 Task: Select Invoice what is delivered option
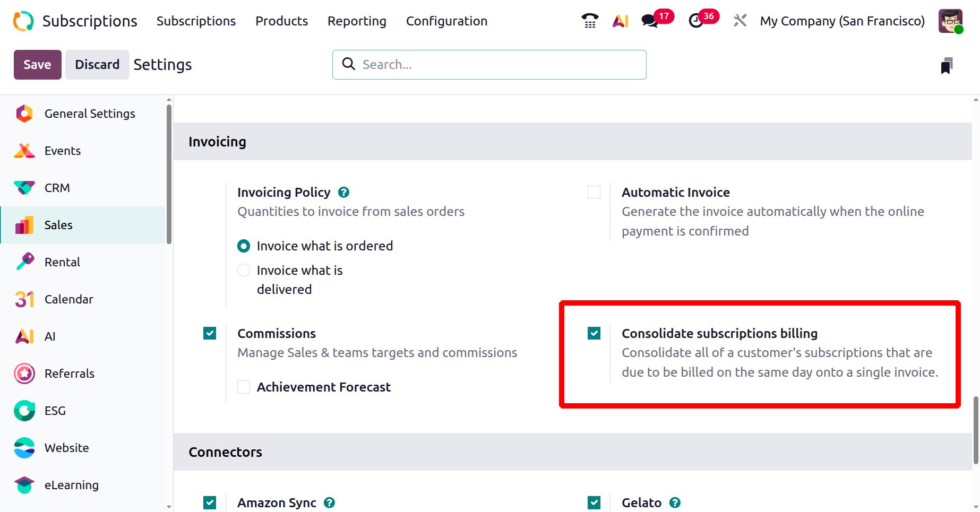tap(244, 271)
